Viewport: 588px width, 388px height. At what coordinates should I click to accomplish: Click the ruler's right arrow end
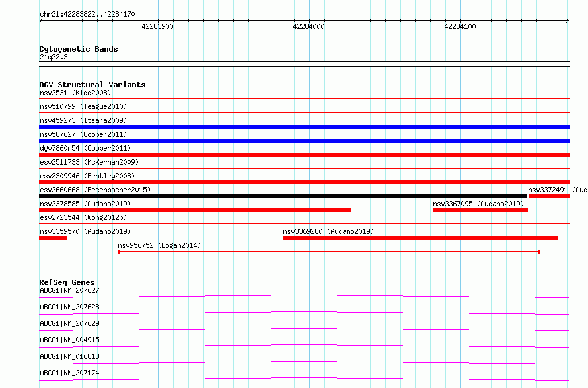coord(568,20)
